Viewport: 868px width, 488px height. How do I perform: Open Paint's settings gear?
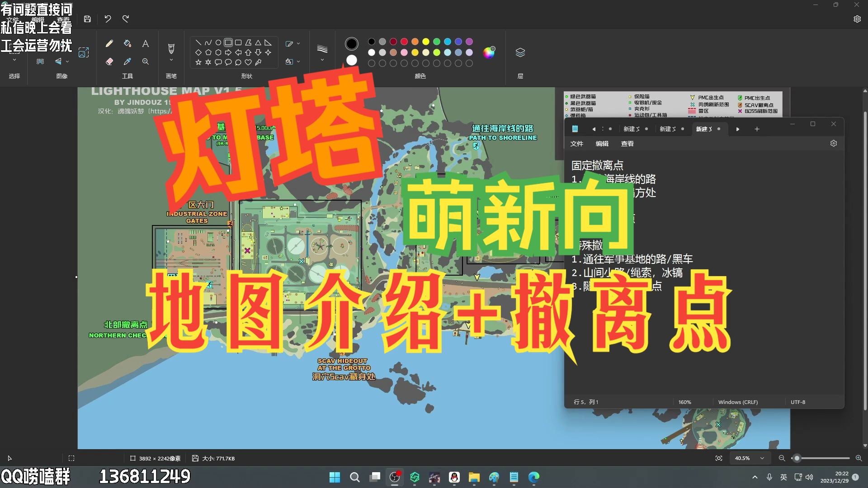857,19
